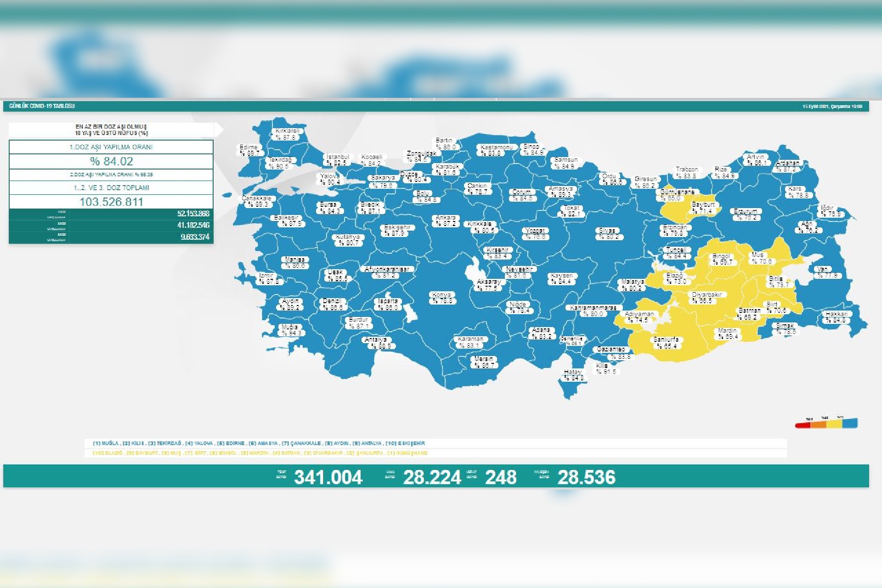Click the Eskişehir % 87.9 label
Image resolution: width=882 pixels, height=588 pixels.
pyautogui.click(x=397, y=230)
